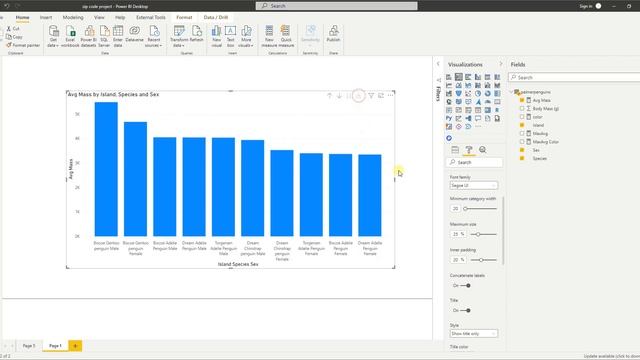Click Sign in

tap(586, 6)
